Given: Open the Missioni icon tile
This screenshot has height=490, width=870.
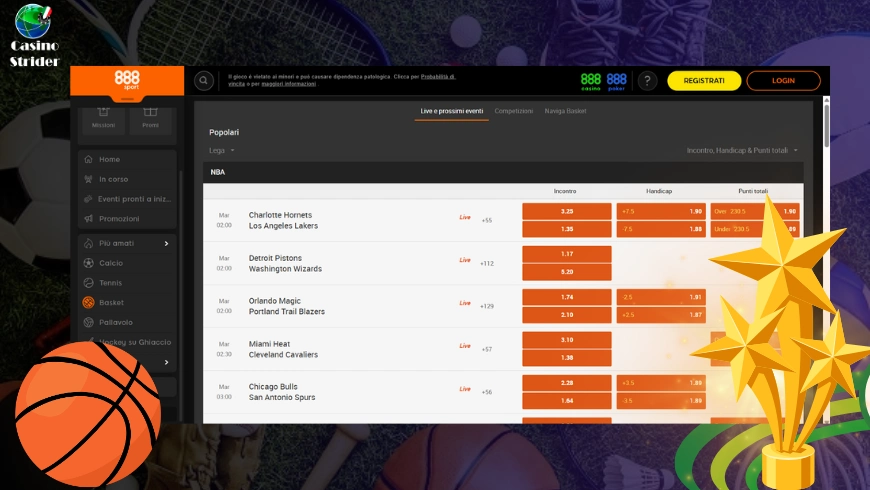Looking at the screenshot, I should (103, 118).
